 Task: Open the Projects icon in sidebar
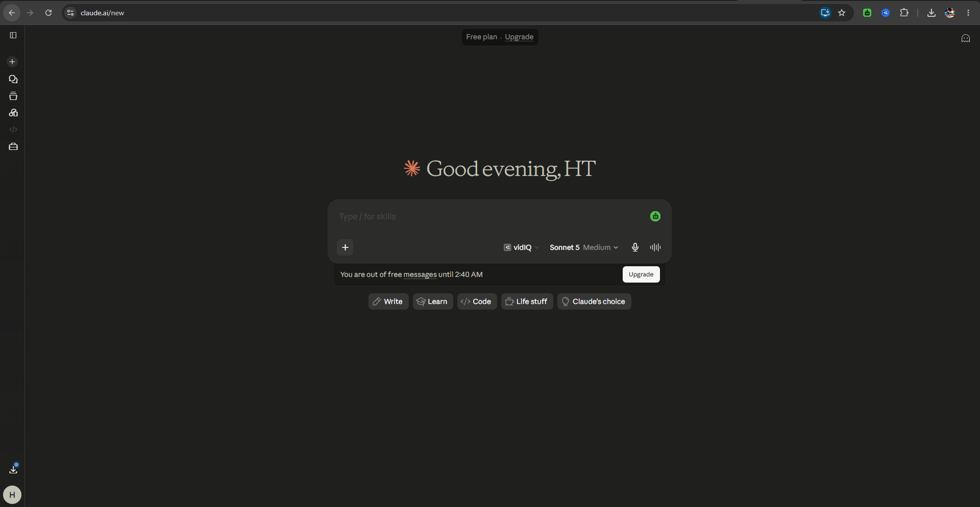coord(13,96)
